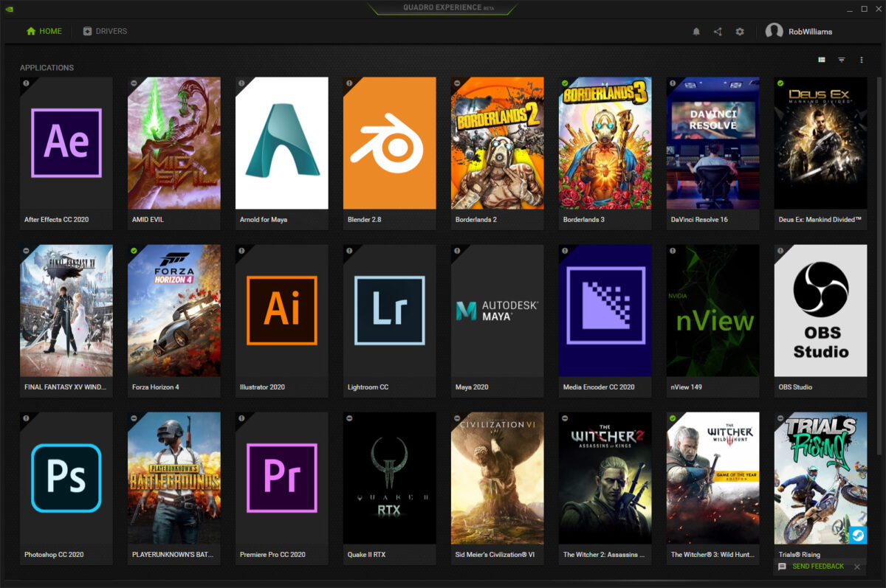The image size is (886, 588).
Task: Select the Autodesk Maya 2020 tile
Action: click(x=498, y=321)
